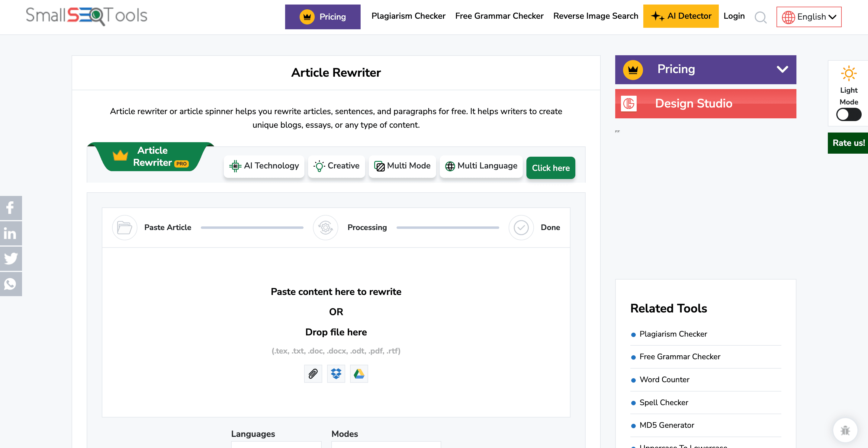Import file from Google Drive icon

(x=358, y=373)
